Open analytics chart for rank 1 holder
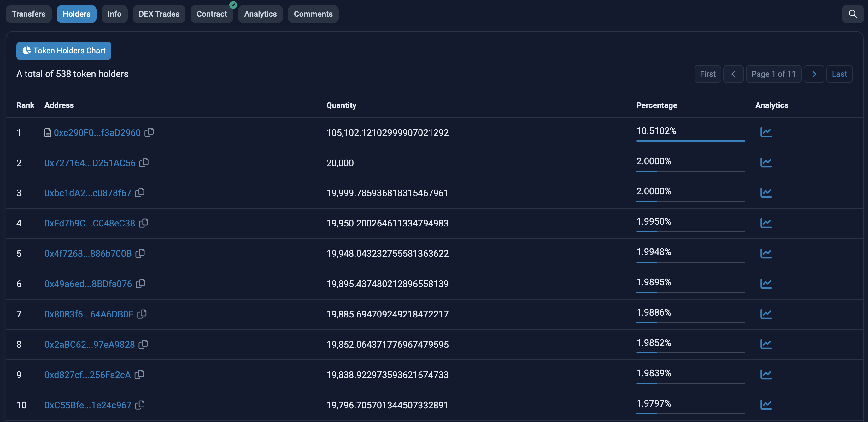This screenshot has height=422, width=868. click(765, 132)
